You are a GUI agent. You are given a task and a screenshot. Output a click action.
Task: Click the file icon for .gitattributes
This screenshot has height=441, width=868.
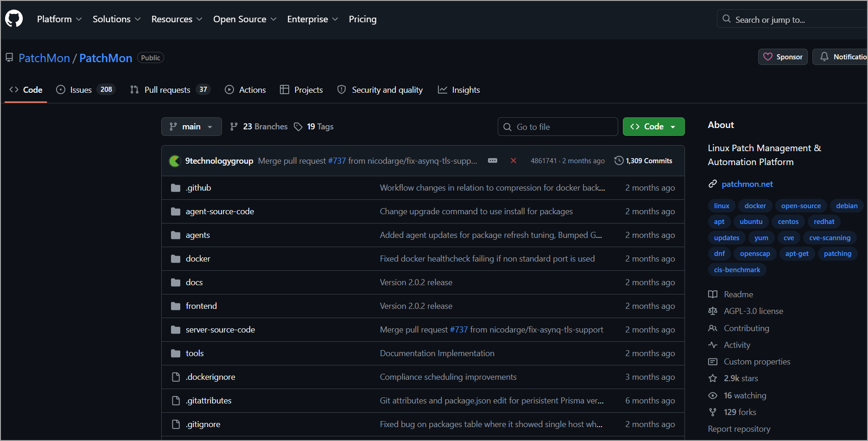tap(176, 401)
